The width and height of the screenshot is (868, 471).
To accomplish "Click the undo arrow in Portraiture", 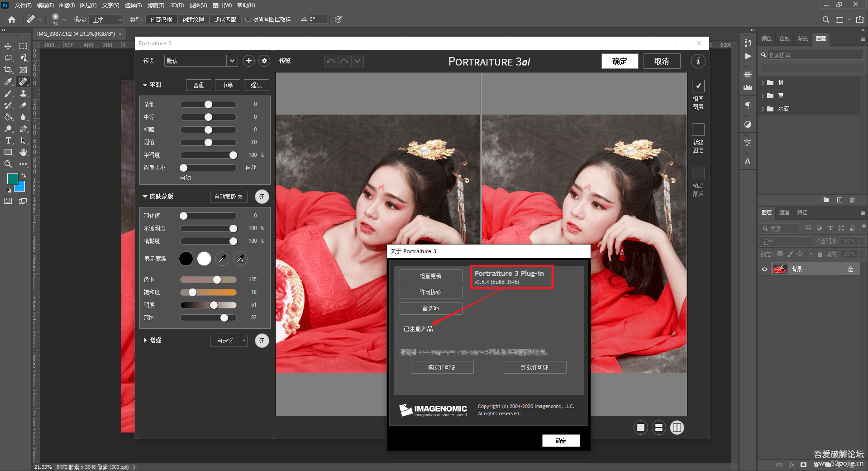I will pos(331,61).
